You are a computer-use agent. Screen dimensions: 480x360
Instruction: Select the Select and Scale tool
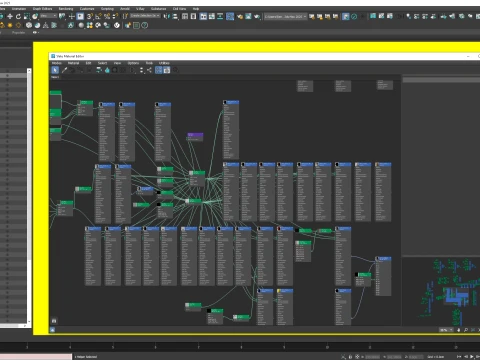(27, 16)
